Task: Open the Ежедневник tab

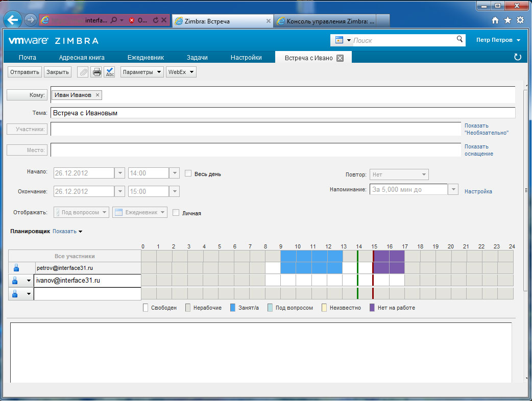Action: point(146,58)
